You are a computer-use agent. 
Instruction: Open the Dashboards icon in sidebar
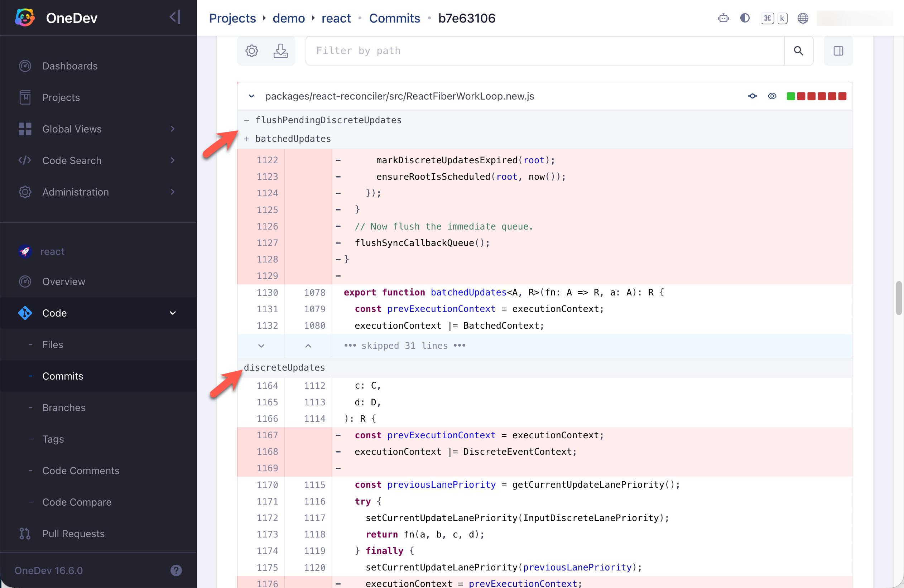pyautogui.click(x=25, y=66)
